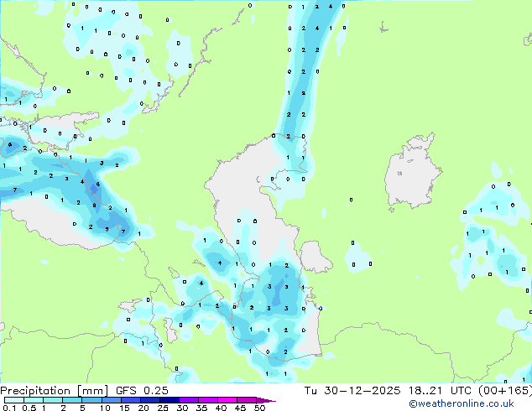Click the 40–45 mm magenta legend swatch
Viewport: 532px width, 411px height.
click(227, 400)
